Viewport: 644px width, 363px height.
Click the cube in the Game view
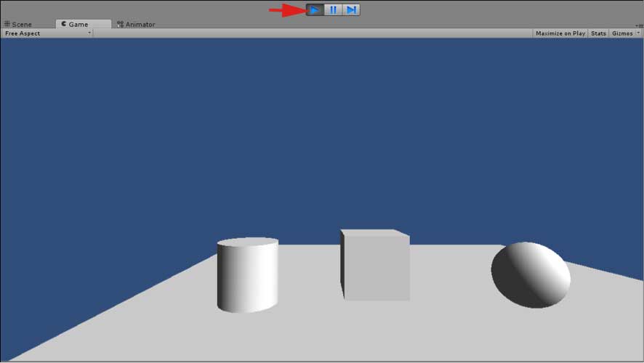coord(375,265)
